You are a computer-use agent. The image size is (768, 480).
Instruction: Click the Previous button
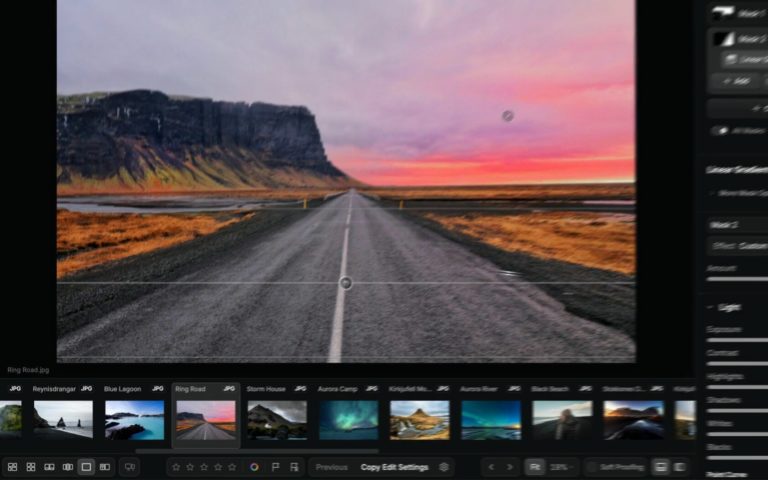point(331,467)
